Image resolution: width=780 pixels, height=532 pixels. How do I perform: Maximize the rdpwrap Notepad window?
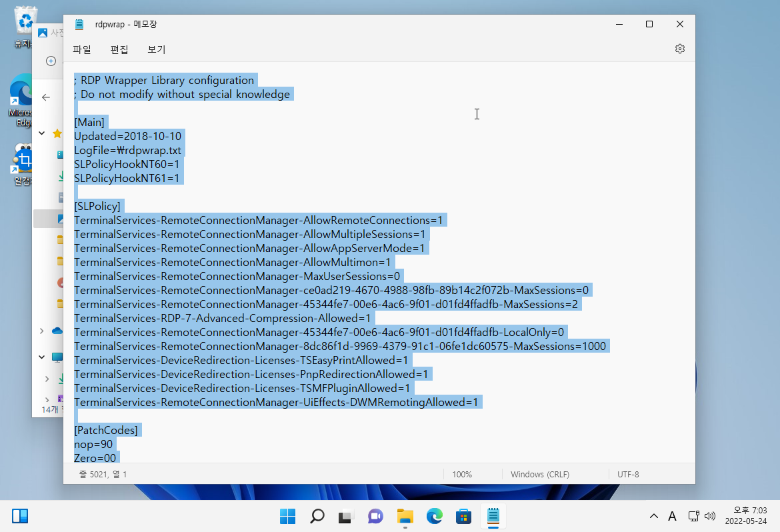click(649, 24)
